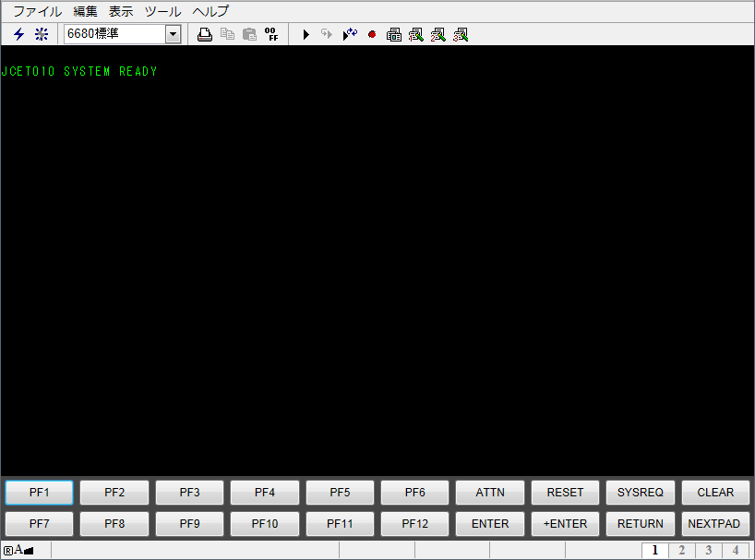Click the starburst disconnect icon

point(42,34)
